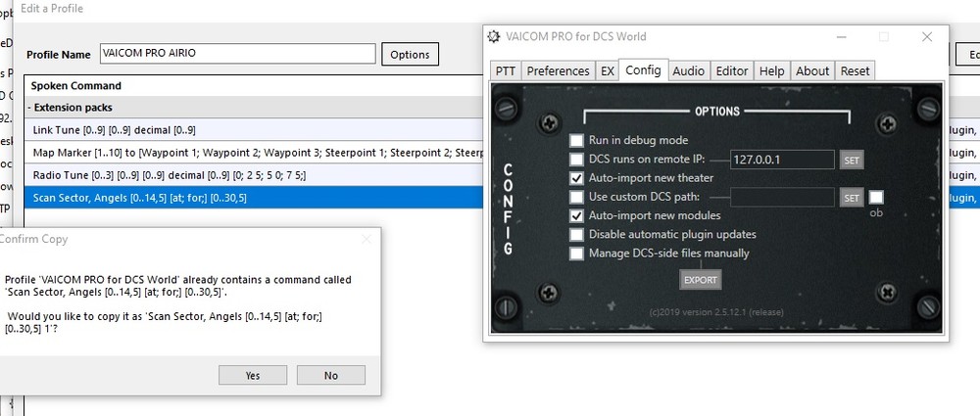Show the About tab
The height and width of the screenshot is (416, 980).
click(x=812, y=71)
